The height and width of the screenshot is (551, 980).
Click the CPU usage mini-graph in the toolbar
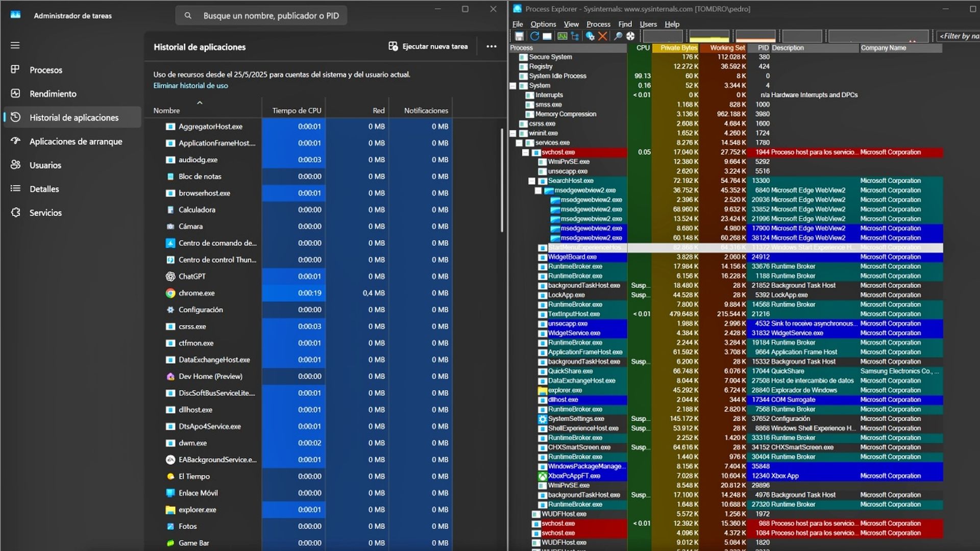coord(661,36)
